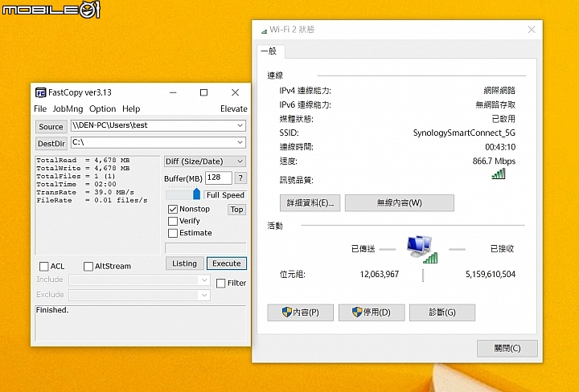Click the 內容(P) properties button
The image size is (579, 392).
[x=301, y=312]
